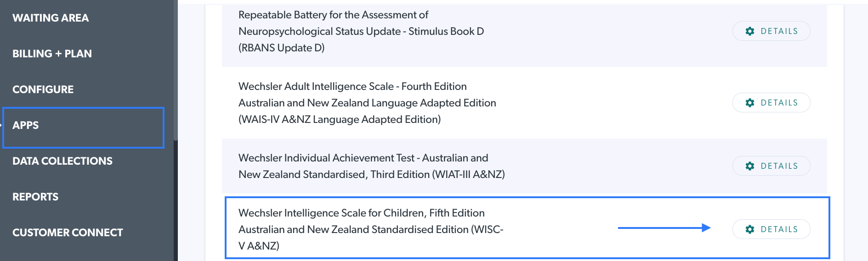
Task: Click the sidebar vertical scrollbar
Action: click(176, 69)
